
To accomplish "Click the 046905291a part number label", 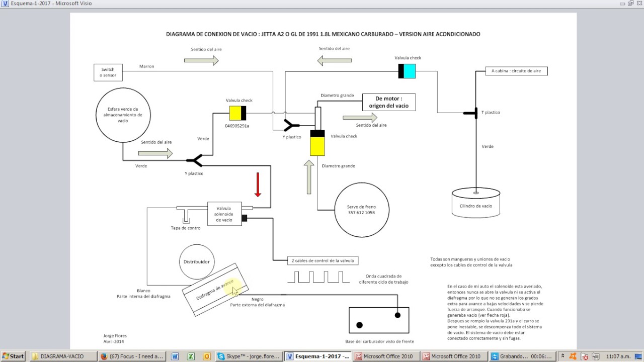I will pos(237,126).
